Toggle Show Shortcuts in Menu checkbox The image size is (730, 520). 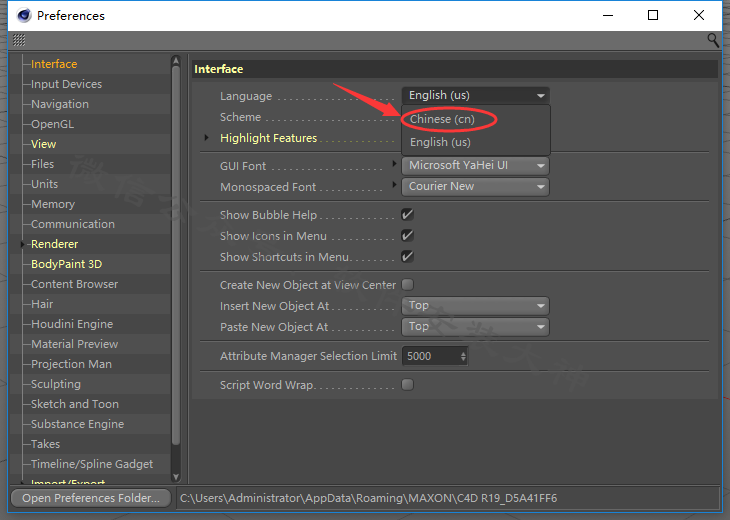click(x=407, y=257)
